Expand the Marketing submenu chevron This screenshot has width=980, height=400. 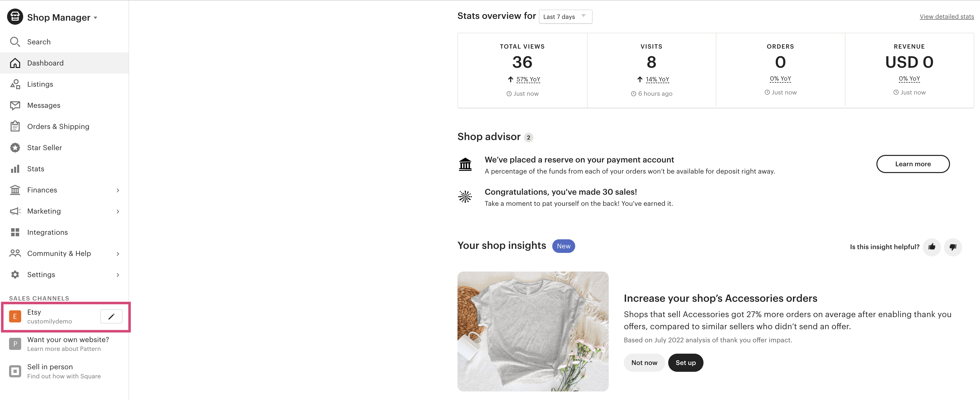pos(118,211)
